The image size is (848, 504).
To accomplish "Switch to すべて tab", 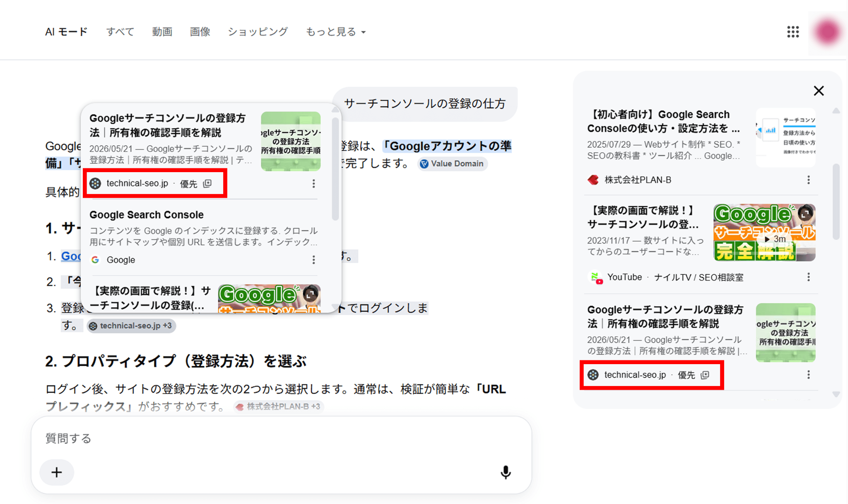I will pos(120,32).
